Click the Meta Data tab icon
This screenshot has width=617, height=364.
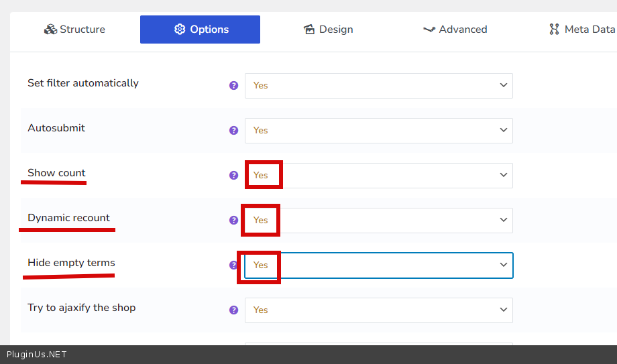pos(554,29)
